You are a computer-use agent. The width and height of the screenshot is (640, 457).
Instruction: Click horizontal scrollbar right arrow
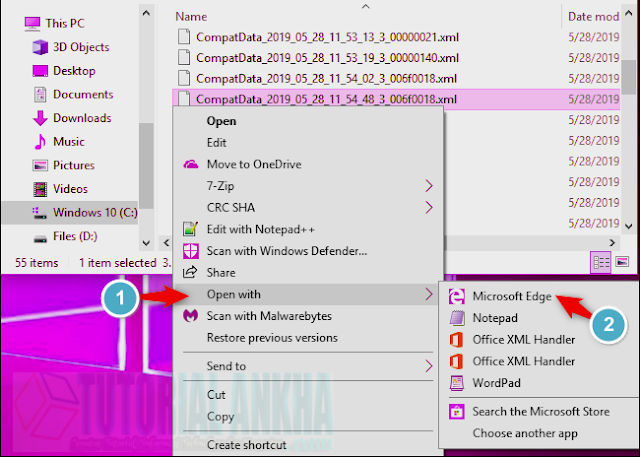click(x=612, y=243)
